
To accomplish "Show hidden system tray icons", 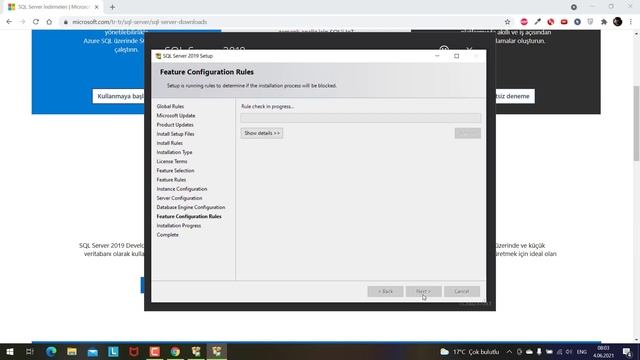I will (x=509, y=351).
